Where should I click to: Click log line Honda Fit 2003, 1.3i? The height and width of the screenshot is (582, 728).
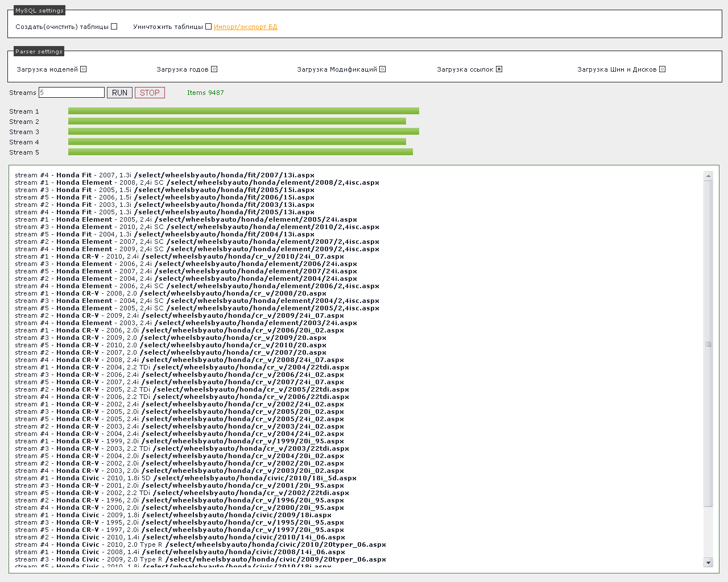pyautogui.click(x=164, y=205)
